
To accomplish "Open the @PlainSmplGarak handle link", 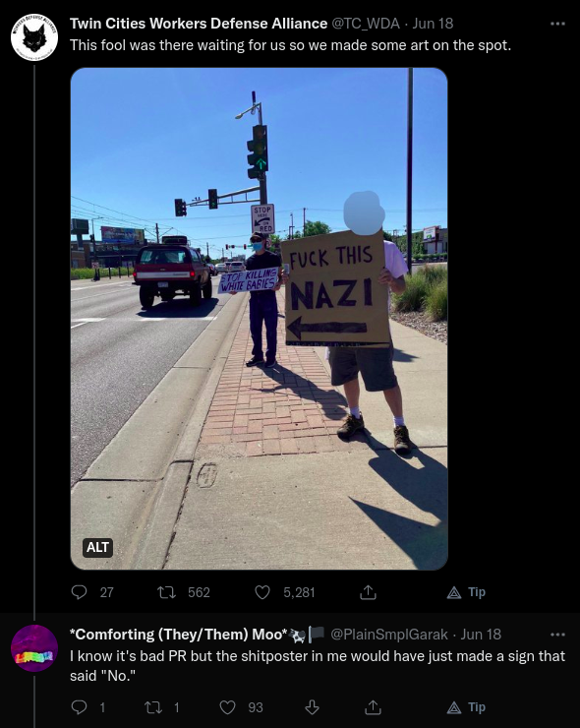I will [x=389, y=635].
